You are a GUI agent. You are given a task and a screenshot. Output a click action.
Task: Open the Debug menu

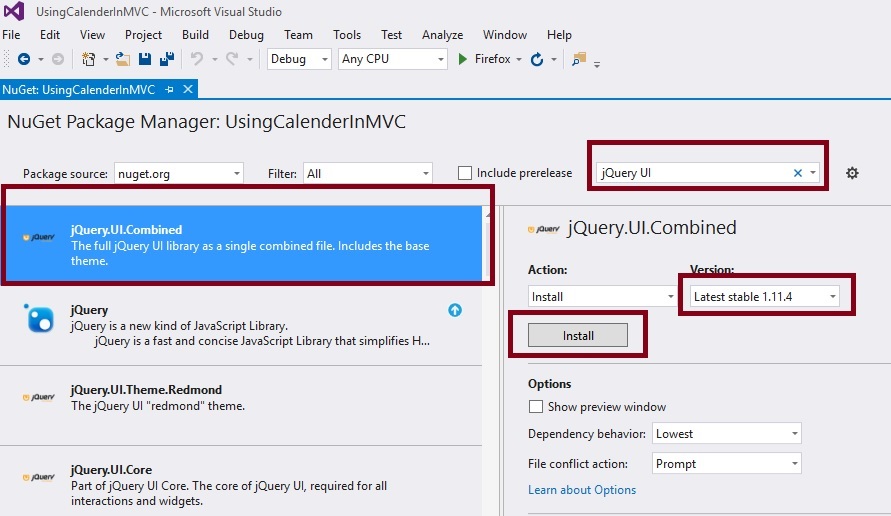click(x=246, y=35)
